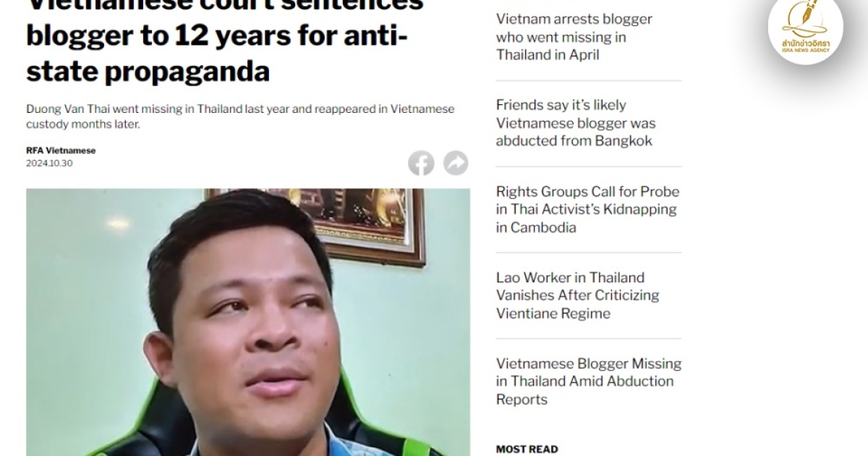The height and width of the screenshot is (456, 868).
Task: Open 'Vietnamese Blogger Missing in Thailand' article
Action: [x=589, y=381]
